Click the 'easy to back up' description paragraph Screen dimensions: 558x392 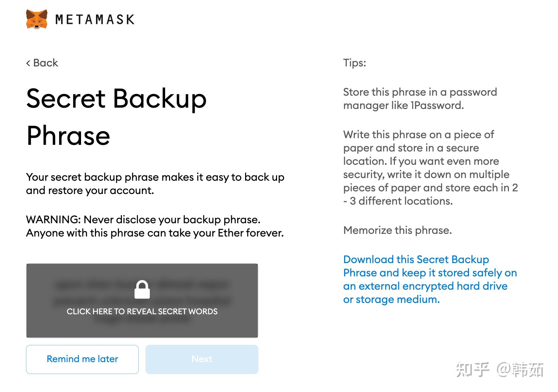[x=155, y=184]
